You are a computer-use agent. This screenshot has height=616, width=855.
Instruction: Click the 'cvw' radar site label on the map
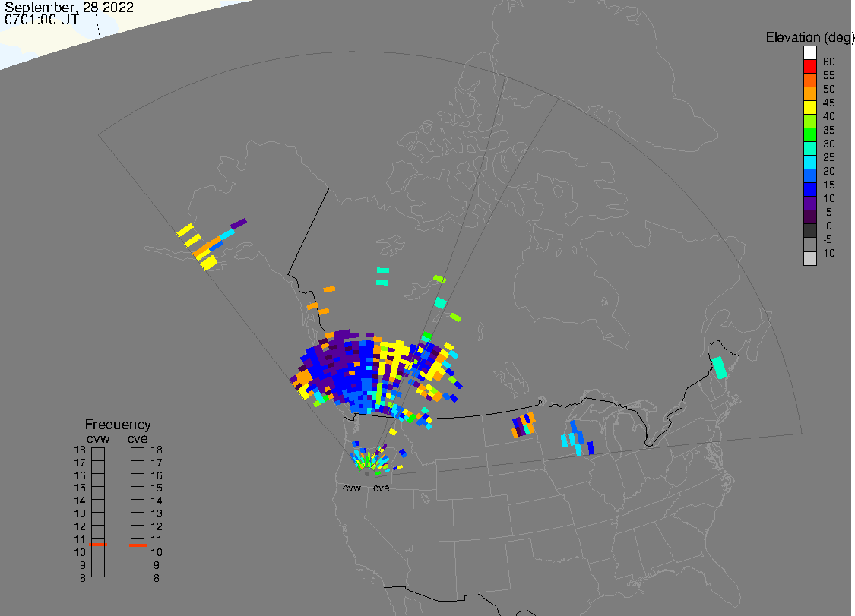(352, 488)
